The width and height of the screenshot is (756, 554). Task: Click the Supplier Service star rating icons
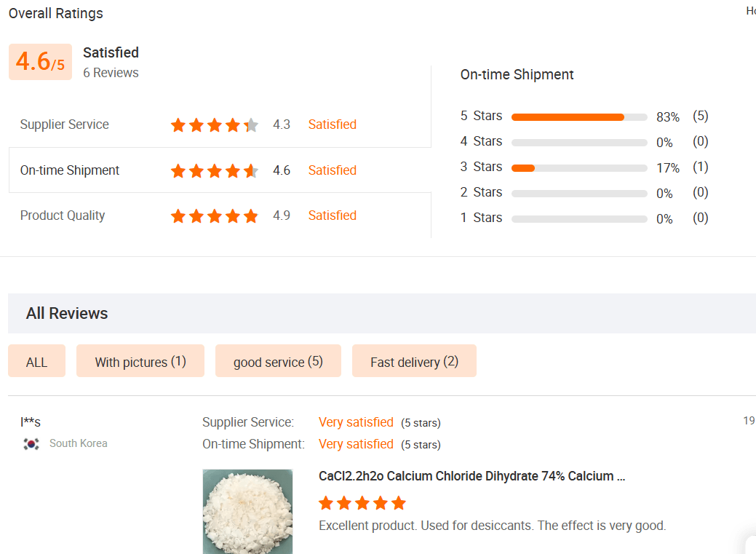[x=214, y=125]
